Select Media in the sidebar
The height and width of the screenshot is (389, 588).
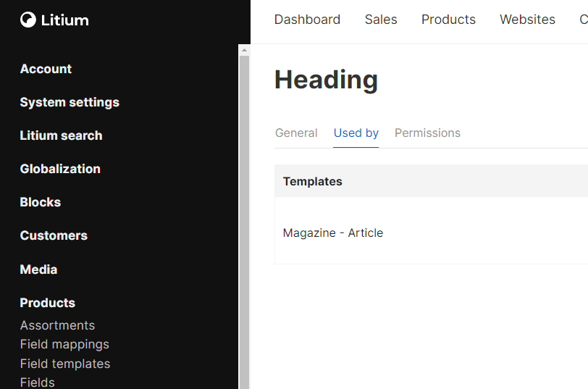point(38,269)
